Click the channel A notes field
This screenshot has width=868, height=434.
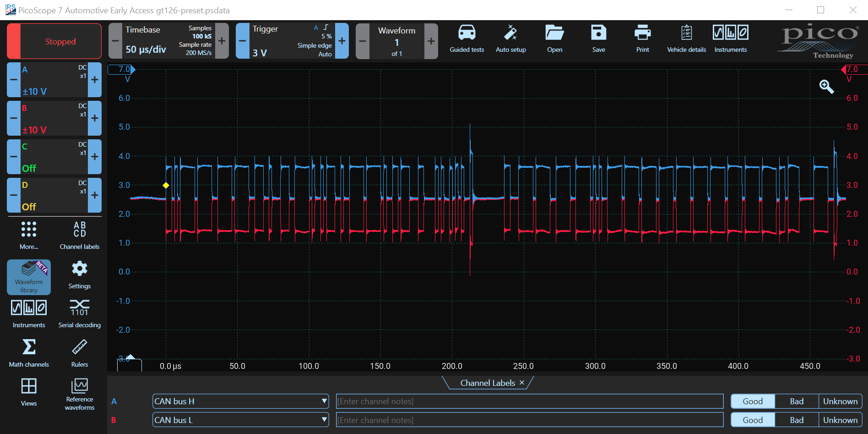529,401
